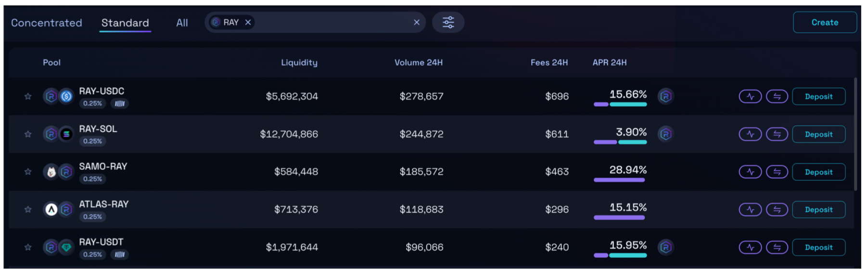The height and width of the screenshot is (275, 868).
Task: Star the SAMO-RAY pool
Action: (x=28, y=172)
